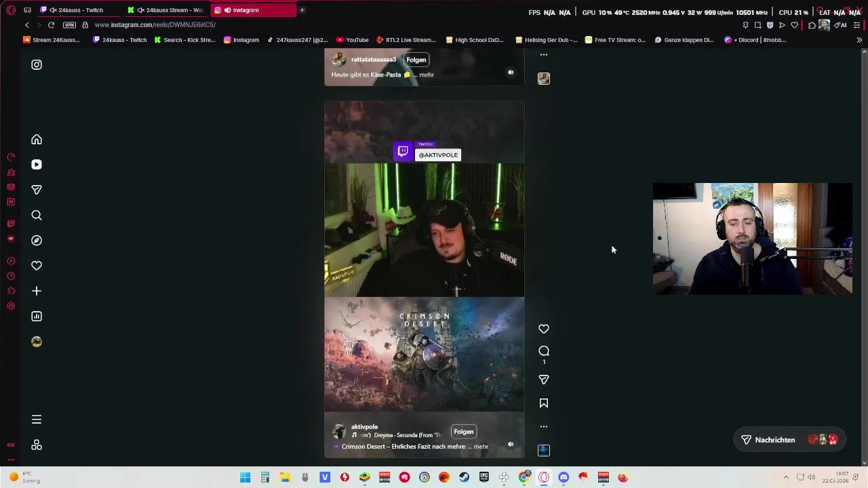Show hidden system tray icons

coord(786,478)
